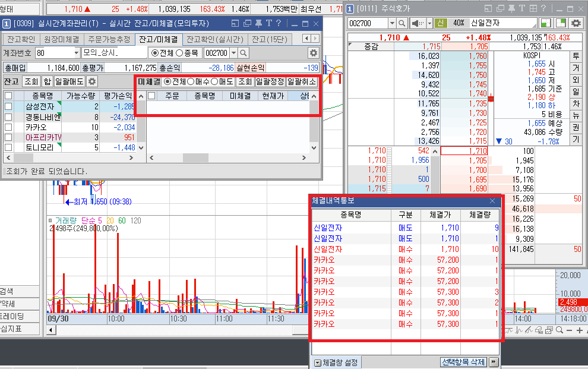588x369 pixels.
Task: Click the up arrow of the holdings list scrollbar
Action: point(141,96)
